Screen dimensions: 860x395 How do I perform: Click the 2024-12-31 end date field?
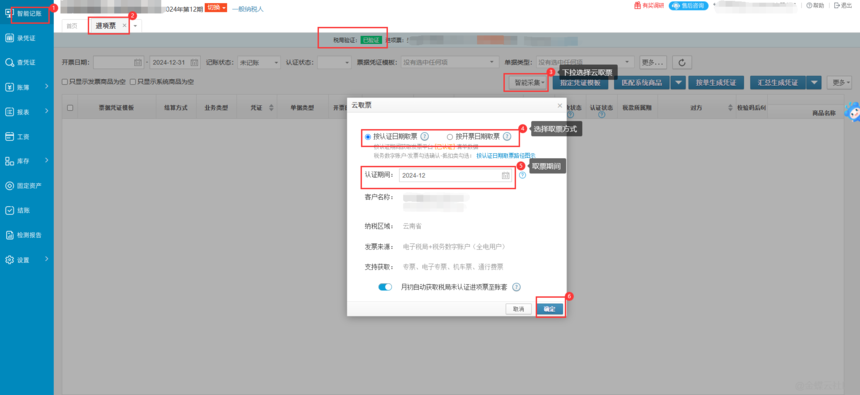click(x=176, y=63)
